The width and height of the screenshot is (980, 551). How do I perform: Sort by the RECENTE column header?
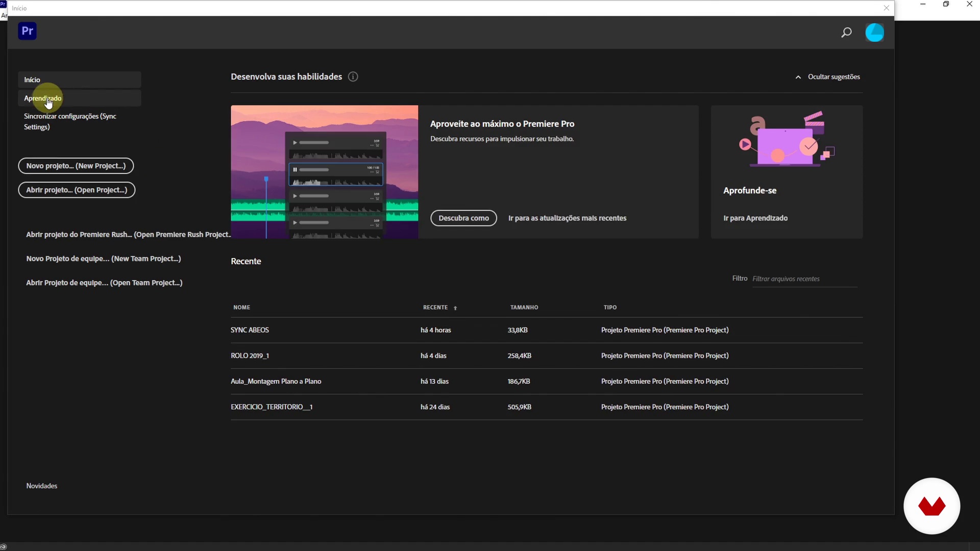click(x=435, y=307)
